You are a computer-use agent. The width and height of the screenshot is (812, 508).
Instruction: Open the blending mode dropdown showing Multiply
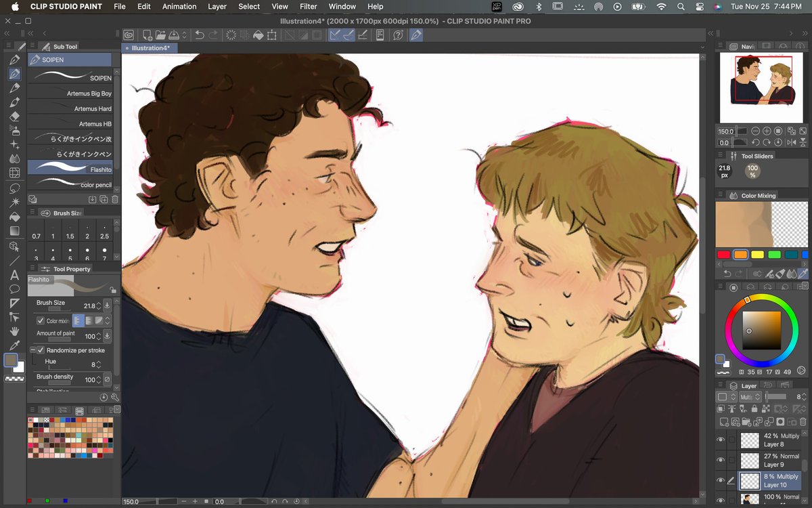pyautogui.click(x=751, y=397)
